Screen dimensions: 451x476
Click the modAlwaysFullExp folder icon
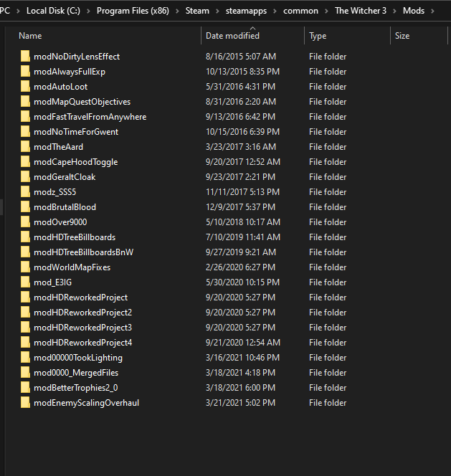tap(25, 72)
